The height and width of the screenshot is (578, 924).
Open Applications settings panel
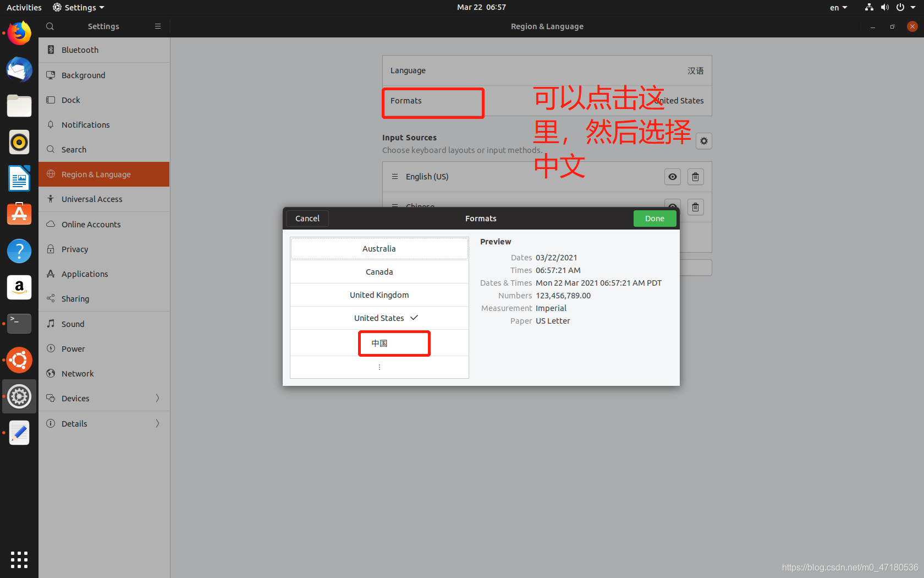[104, 274]
